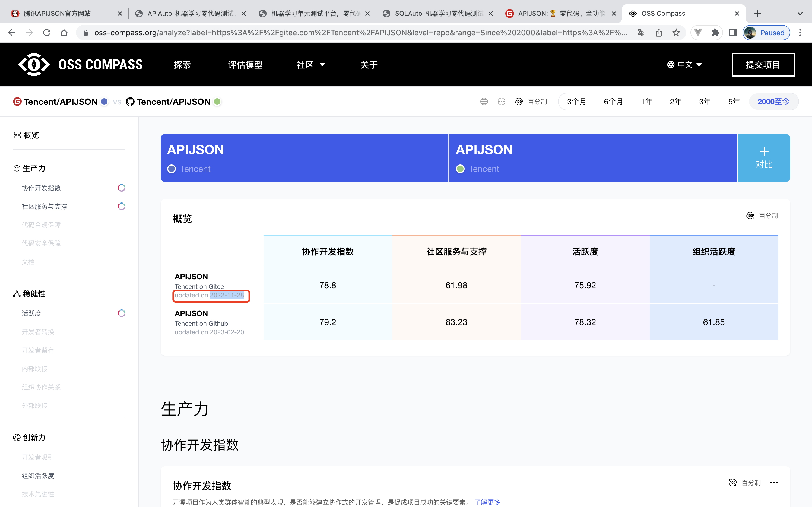Open the 了解更多 link

tap(487, 502)
